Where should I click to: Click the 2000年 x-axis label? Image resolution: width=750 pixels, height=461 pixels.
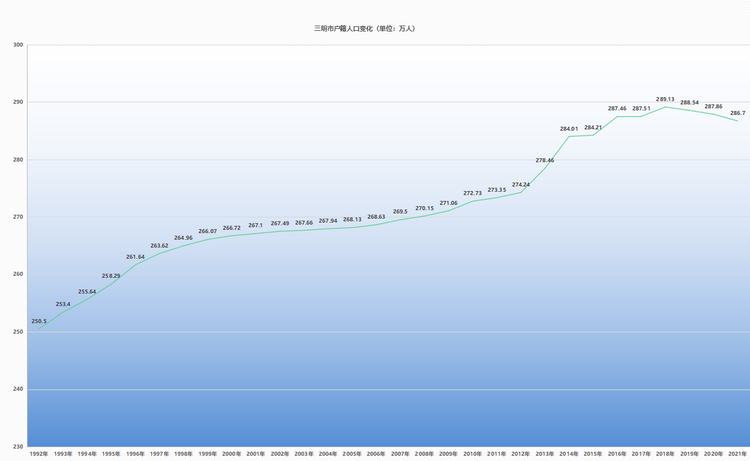[x=231, y=453]
